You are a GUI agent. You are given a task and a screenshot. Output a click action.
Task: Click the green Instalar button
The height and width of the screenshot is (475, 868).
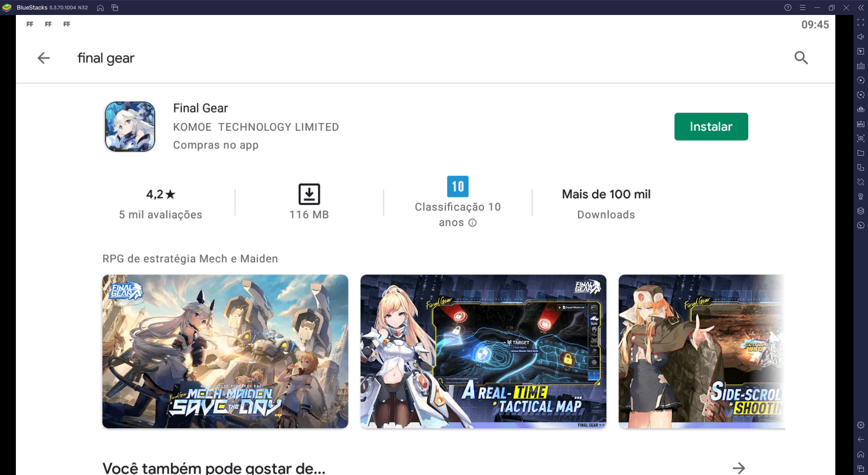click(711, 127)
